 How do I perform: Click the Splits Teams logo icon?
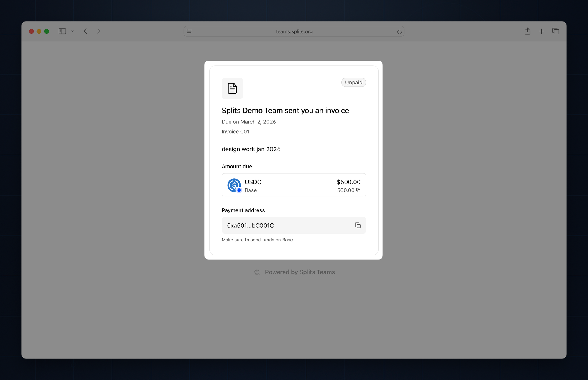(x=257, y=272)
